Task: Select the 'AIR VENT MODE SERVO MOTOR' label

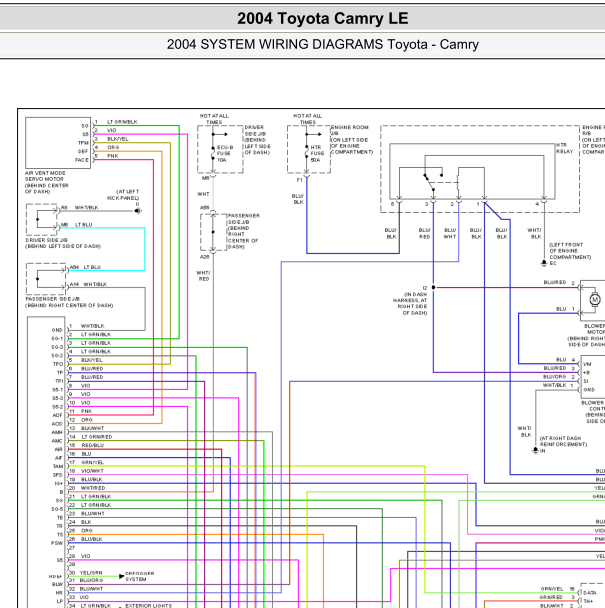Action: click(45, 176)
